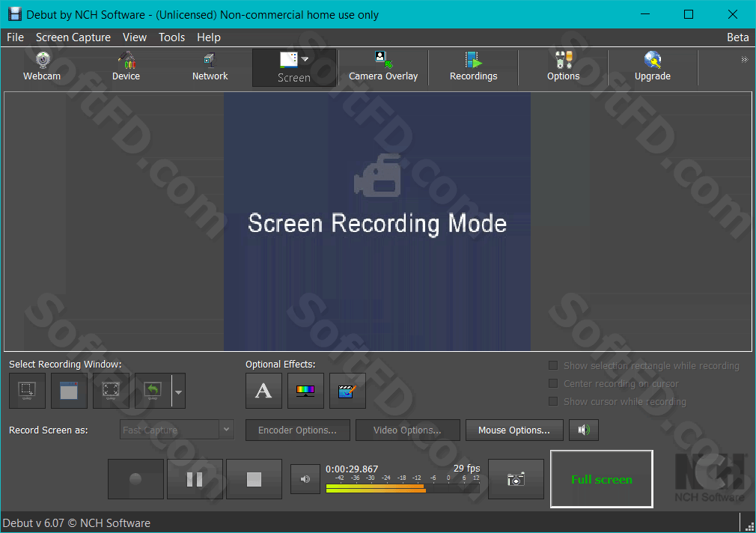Choose the select-rectangle recording window tool
The image size is (756, 533).
pyautogui.click(x=27, y=391)
